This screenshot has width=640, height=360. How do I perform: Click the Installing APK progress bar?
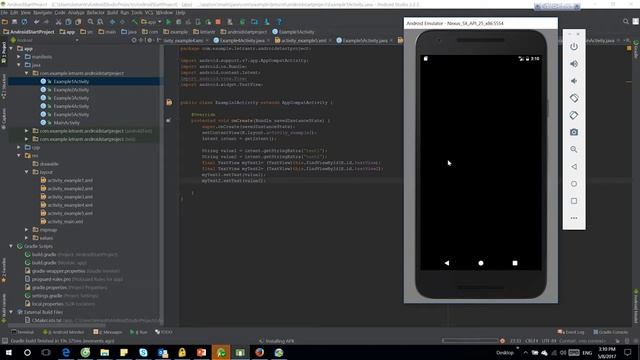point(470,341)
